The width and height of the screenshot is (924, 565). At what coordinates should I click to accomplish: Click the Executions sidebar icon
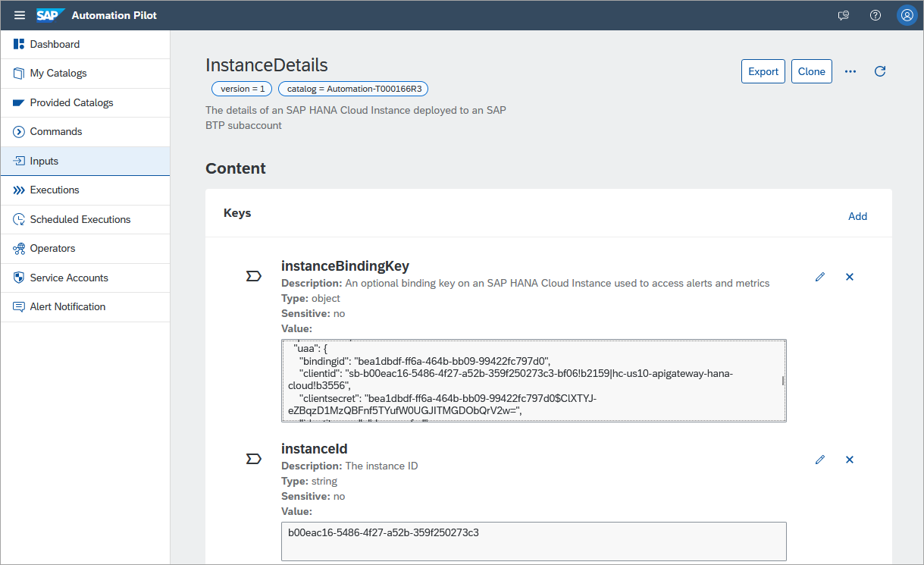(19, 190)
